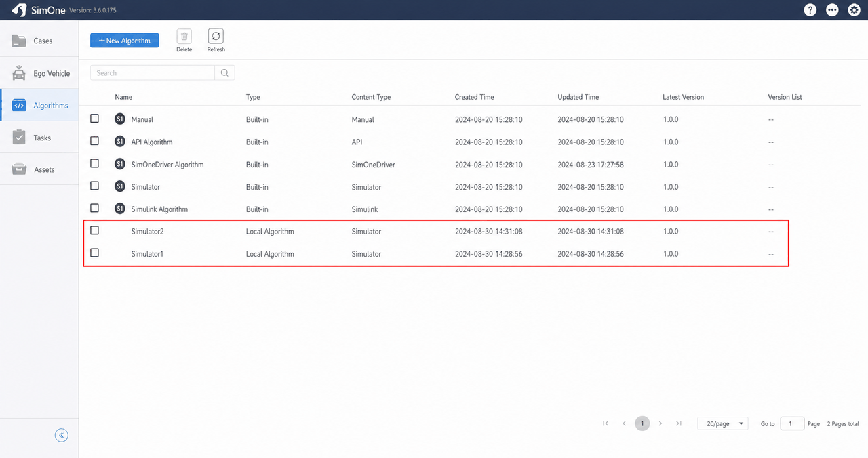The width and height of the screenshot is (868, 458).
Task: Click created time 2024-08-30 14:28:56
Action: point(488,254)
